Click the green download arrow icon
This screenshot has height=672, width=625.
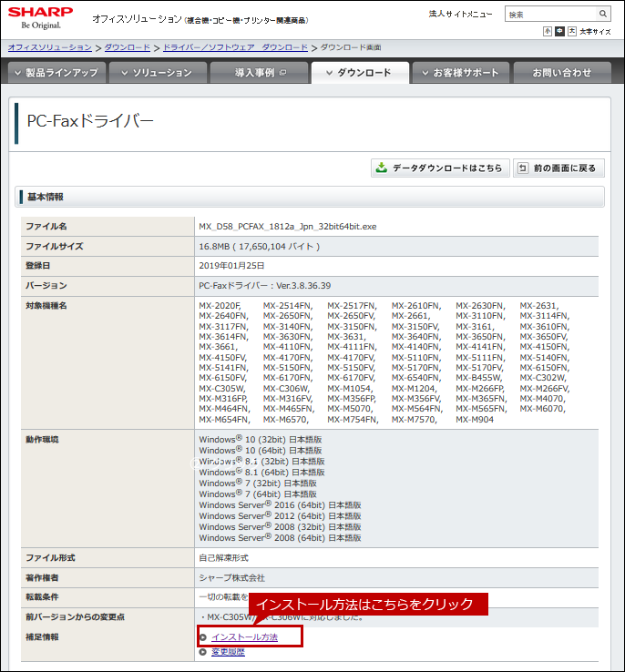tap(381, 168)
